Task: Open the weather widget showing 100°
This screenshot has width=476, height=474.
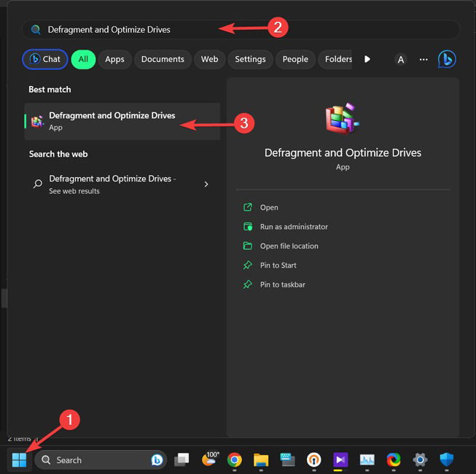Action: tap(210, 459)
